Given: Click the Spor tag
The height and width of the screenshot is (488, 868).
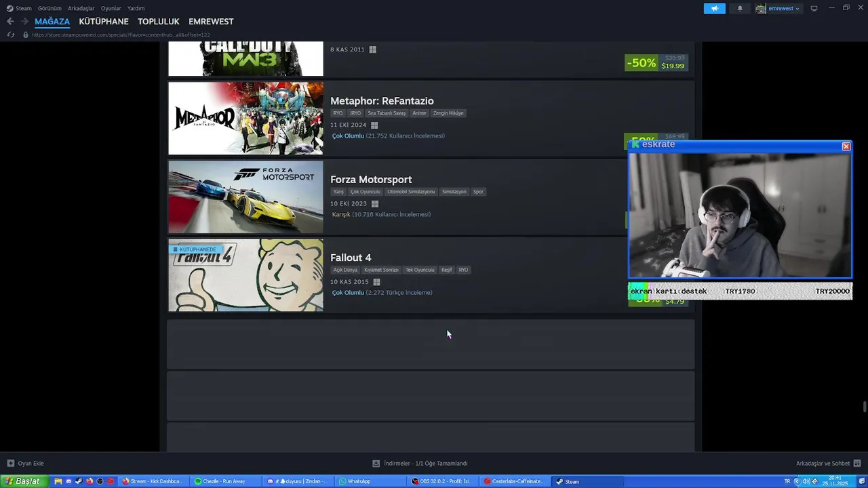Looking at the screenshot, I should pyautogui.click(x=478, y=192).
